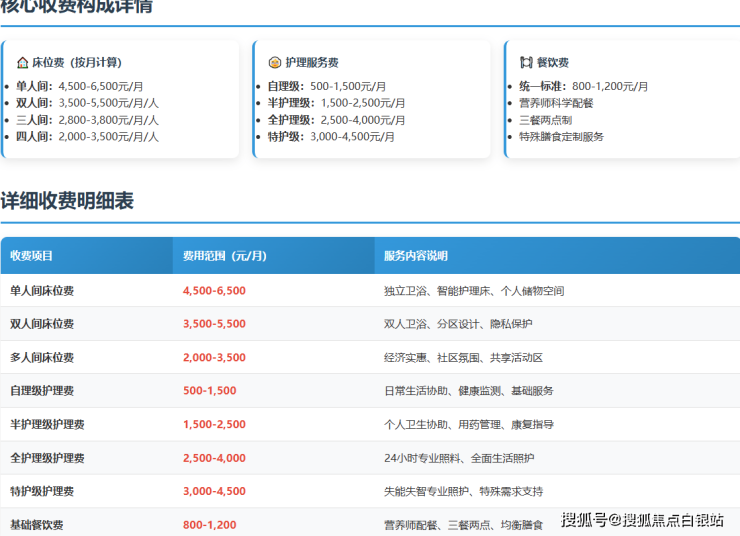Click the dining icon beside 餐饮费

point(526,62)
